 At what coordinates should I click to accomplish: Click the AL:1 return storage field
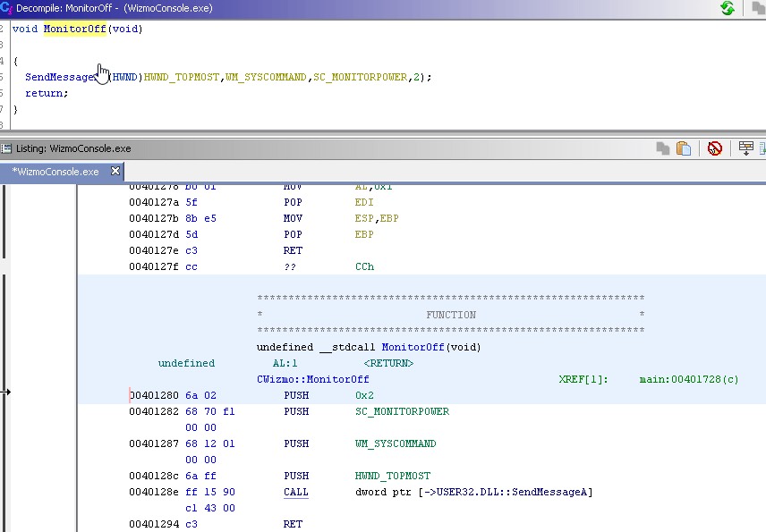coord(285,363)
